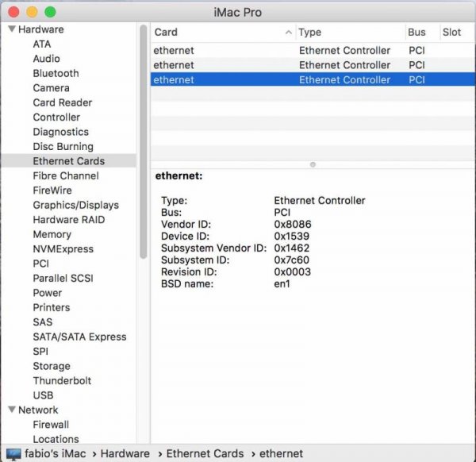Click the Network category label
Viewport: 476px width, 462px height.
(x=38, y=410)
